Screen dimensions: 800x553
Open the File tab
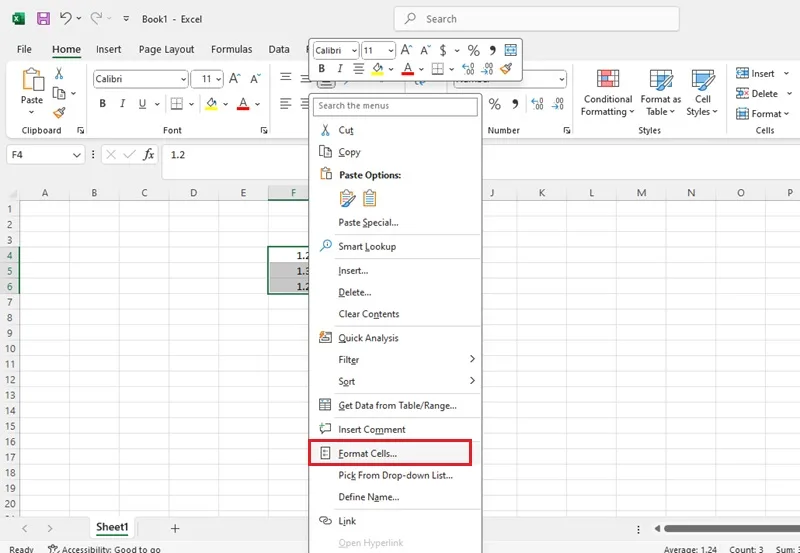pyautogui.click(x=24, y=49)
